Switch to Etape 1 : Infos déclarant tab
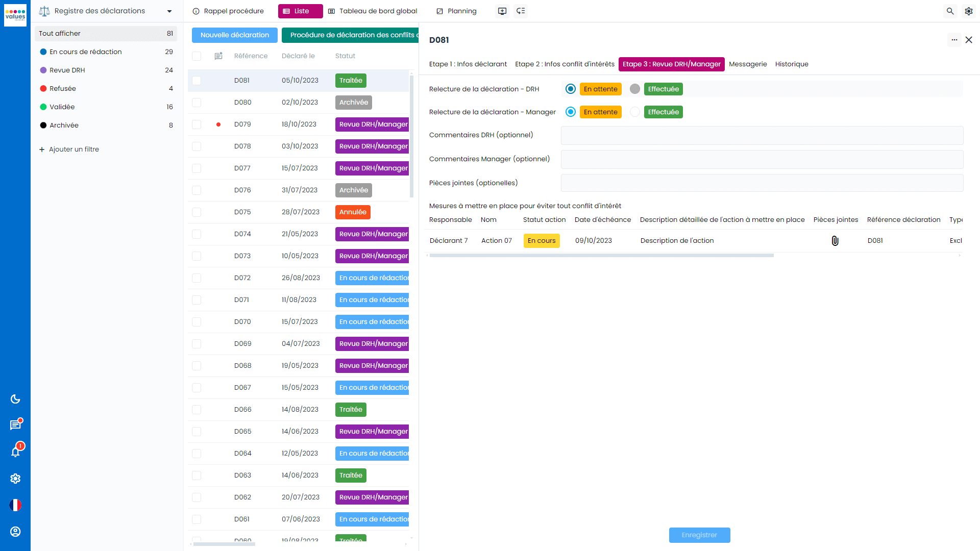Viewport: 980px width, 551px height. pos(468,64)
